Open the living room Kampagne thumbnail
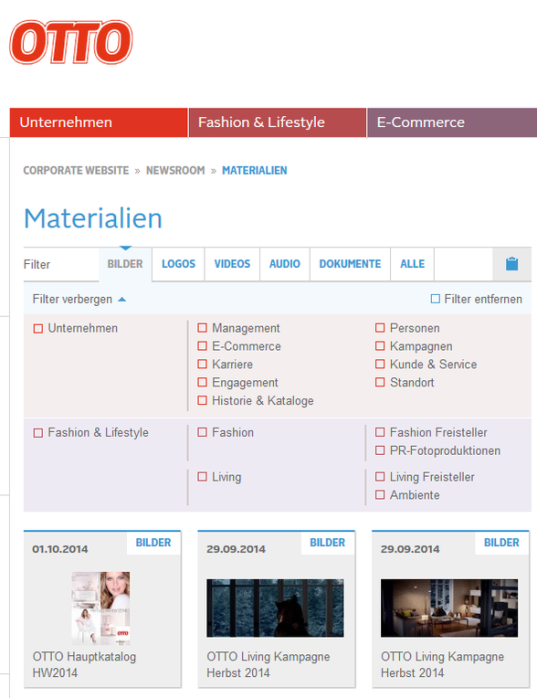The image size is (537, 698). (449, 608)
